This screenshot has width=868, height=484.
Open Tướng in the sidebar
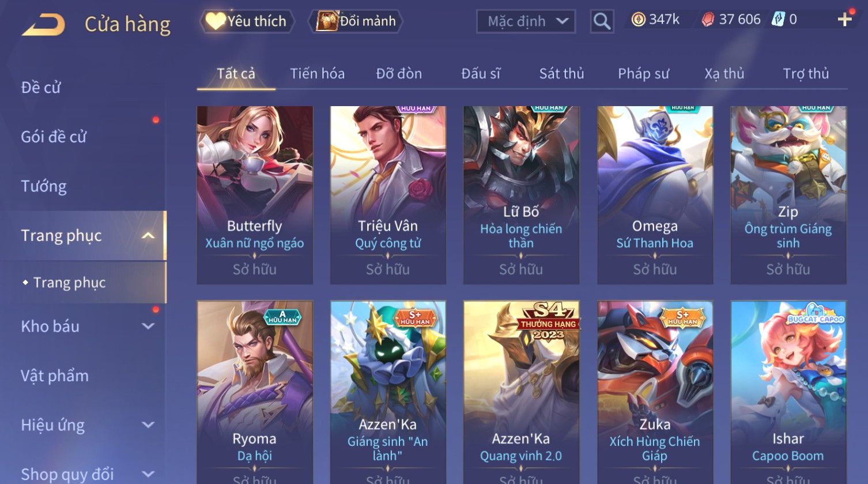44,186
